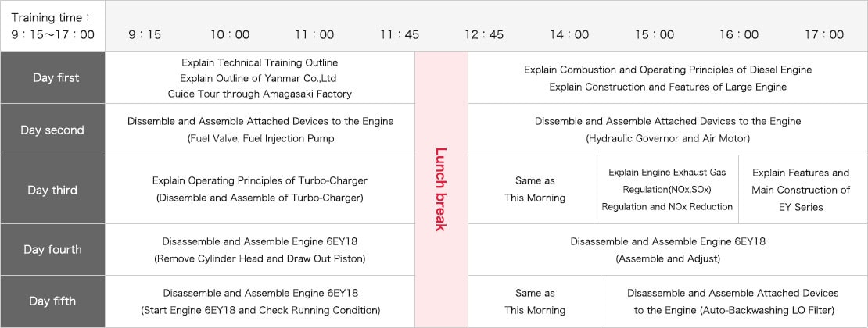Click the 11:45 time label
The image size is (868, 328).
click(x=400, y=34)
